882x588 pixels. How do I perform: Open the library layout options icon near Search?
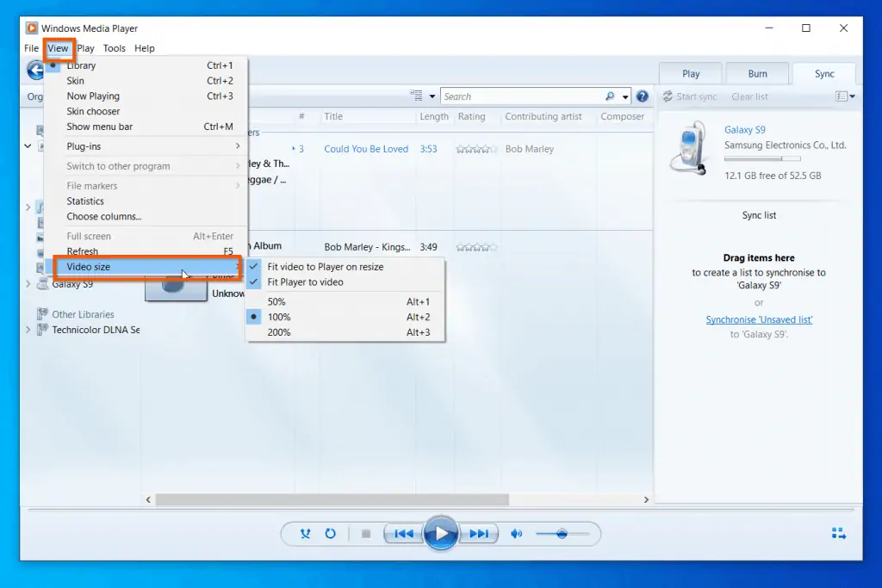point(414,96)
